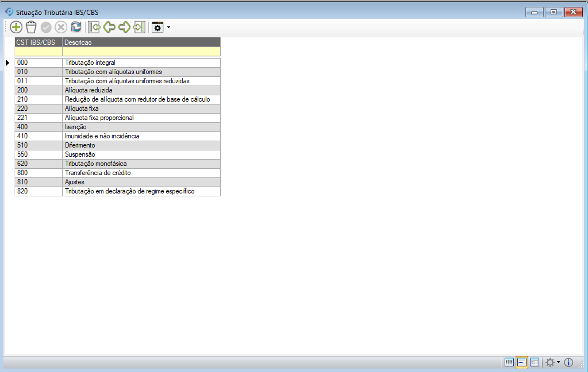Image resolution: width=588 pixels, height=372 pixels.
Task: Select row Diferimento
Action: (x=117, y=145)
